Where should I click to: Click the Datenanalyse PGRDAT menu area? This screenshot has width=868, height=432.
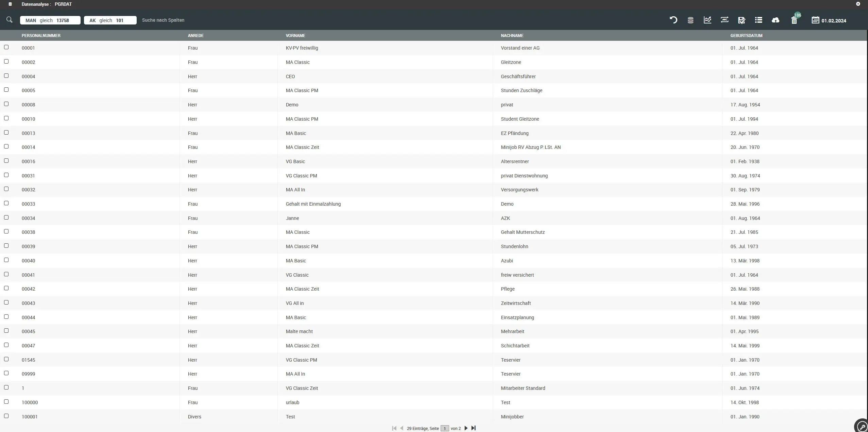click(x=47, y=4)
